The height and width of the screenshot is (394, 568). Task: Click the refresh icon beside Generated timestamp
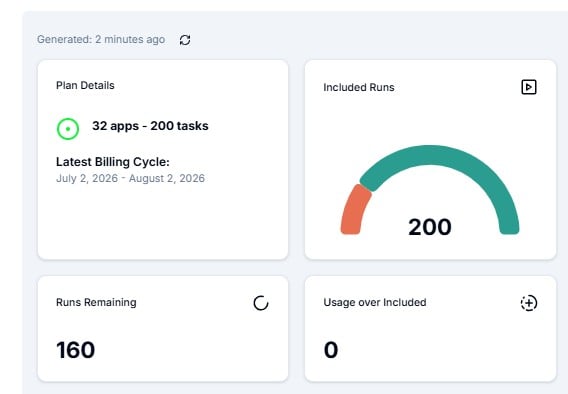pyautogui.click(x=185, y=40)
